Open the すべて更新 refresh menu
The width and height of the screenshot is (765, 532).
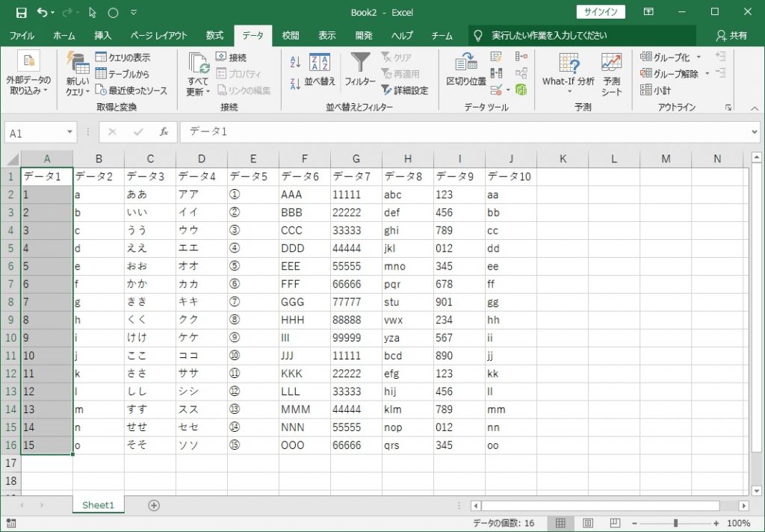(197, 73)
